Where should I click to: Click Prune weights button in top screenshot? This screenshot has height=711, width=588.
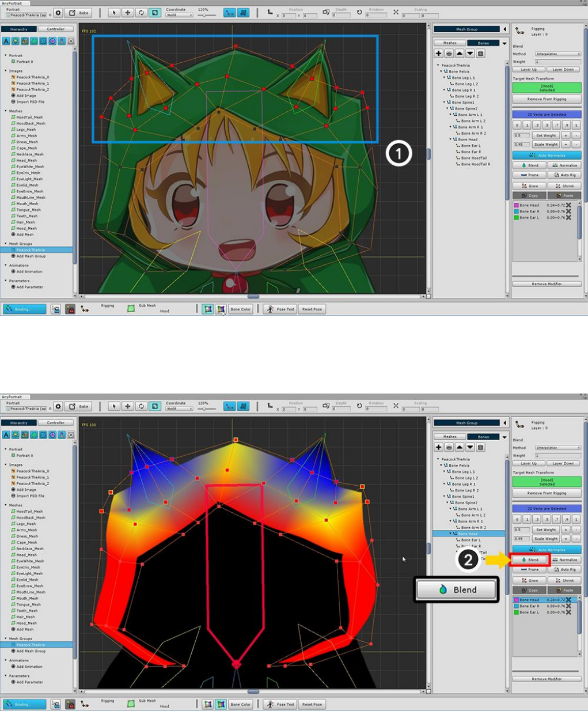(x=529, y=175)
